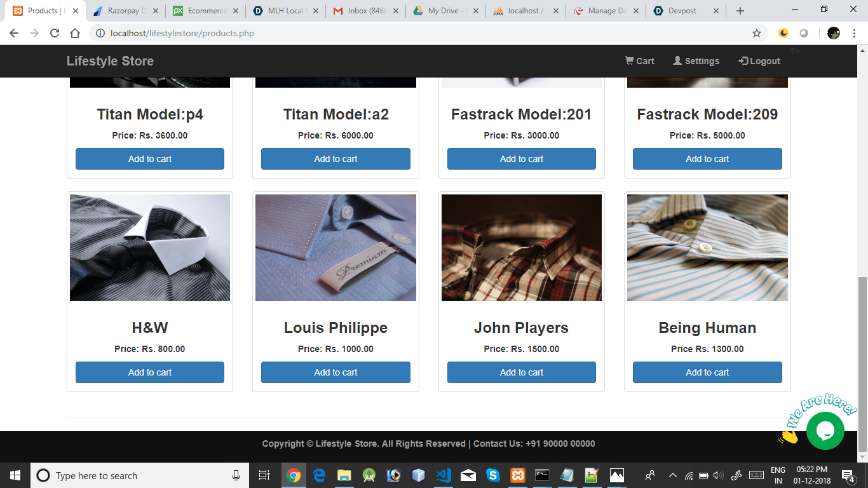Click the taskbar search box
This screenshot has width=868, height=488.
[x=139, y=475]
